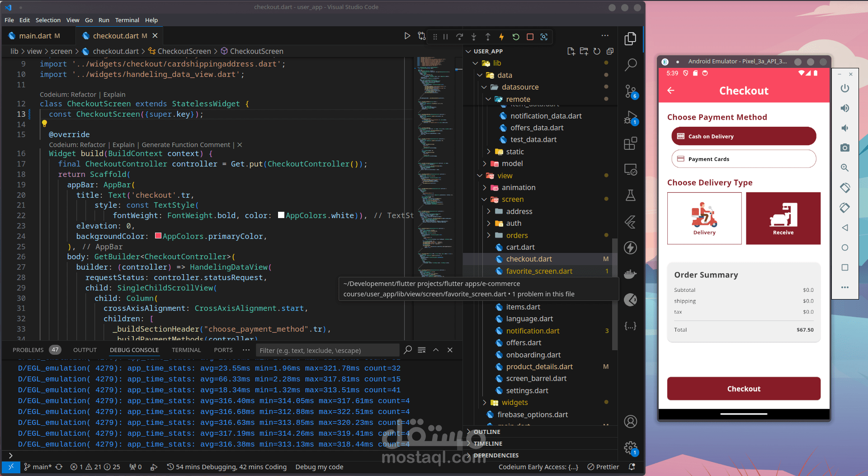
Task: Choose Receive as delivery type
Action: pyautogui.click(x=783, y=218)
